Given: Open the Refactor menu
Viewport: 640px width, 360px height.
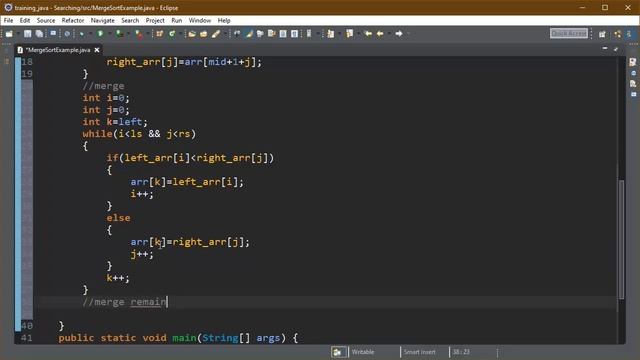Looking at the screenshot, I should [x=73, y=20].
